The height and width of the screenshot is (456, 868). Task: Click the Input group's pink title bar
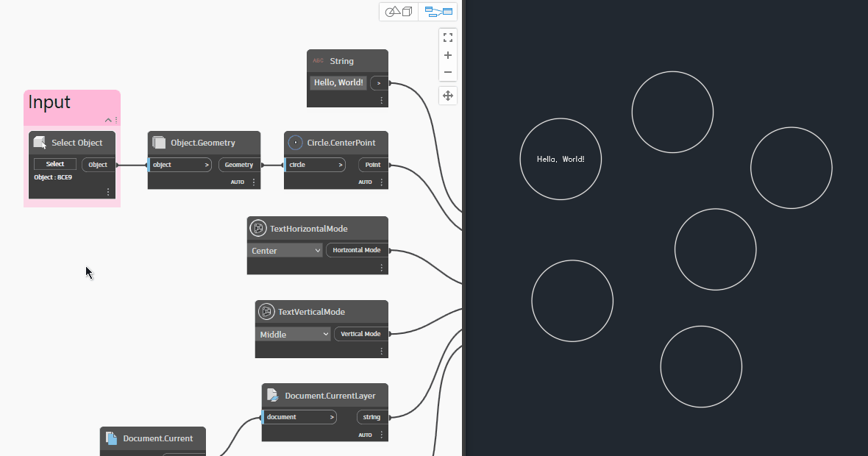click(x=66, y=102)
